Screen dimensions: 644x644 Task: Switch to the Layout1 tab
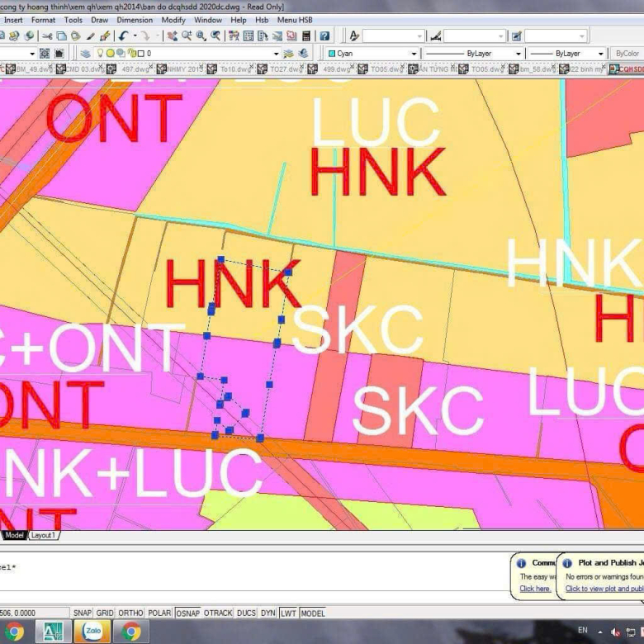43,536
